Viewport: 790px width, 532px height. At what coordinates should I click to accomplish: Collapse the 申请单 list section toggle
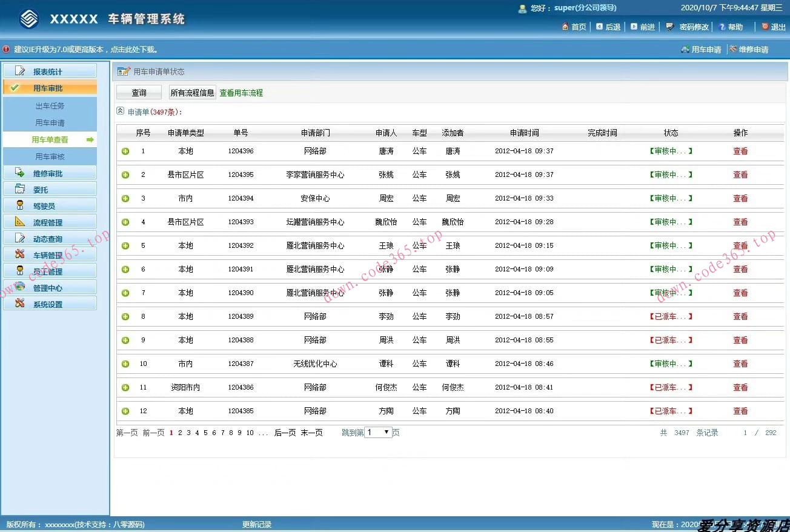120,111
